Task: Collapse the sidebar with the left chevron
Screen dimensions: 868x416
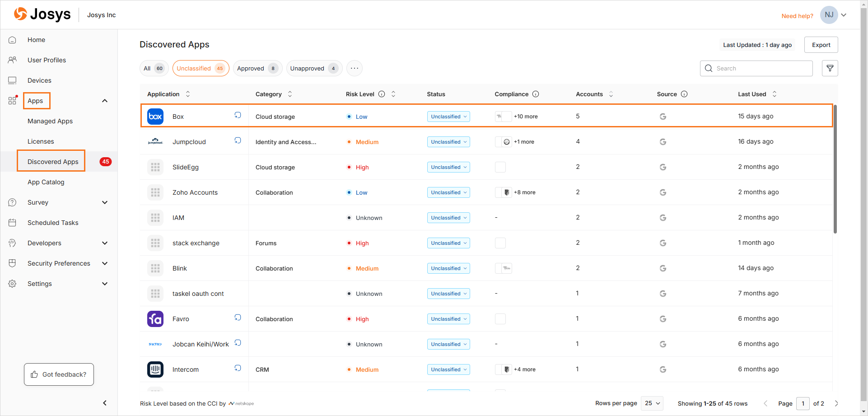Action: click(x=105, y=403)
